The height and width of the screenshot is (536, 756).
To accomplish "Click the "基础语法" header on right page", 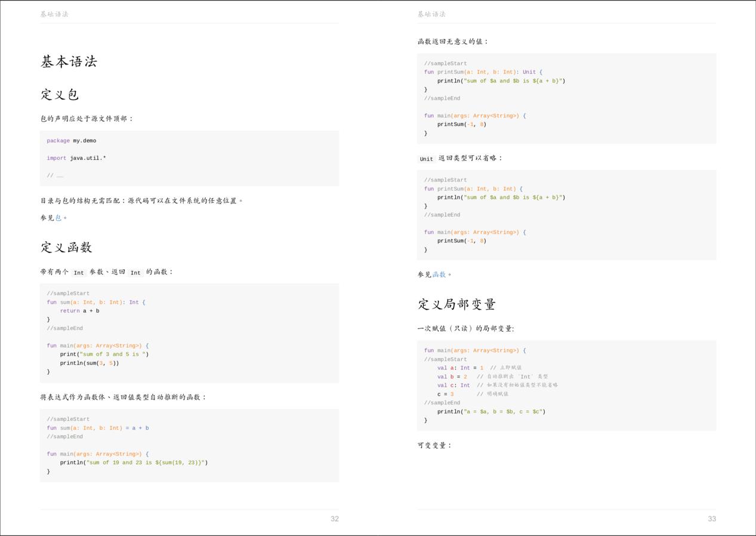I will [x=431, y=13].
